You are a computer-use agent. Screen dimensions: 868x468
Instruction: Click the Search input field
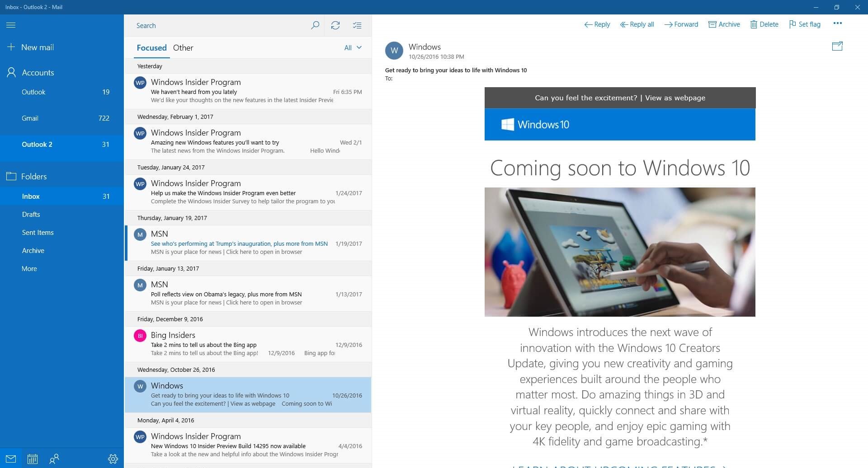(x=217, y=26)
